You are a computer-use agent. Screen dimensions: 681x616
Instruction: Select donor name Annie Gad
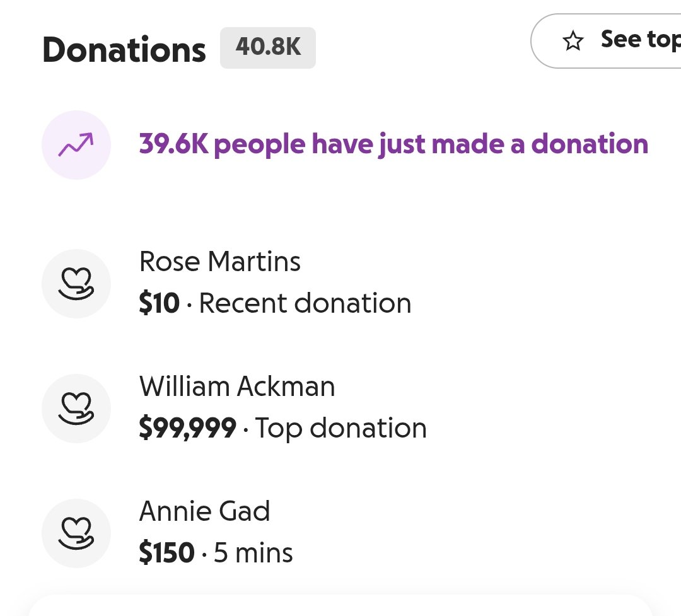(x=204, y=511)
